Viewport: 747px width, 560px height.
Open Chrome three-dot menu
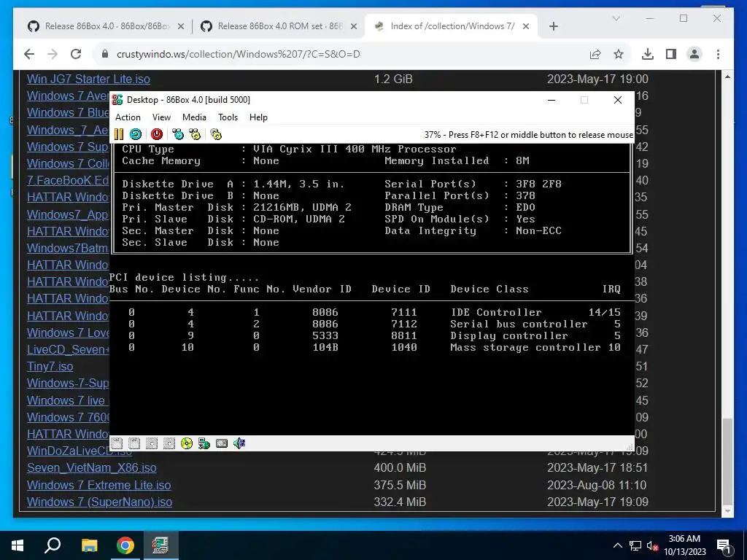(x=718, y=54)
